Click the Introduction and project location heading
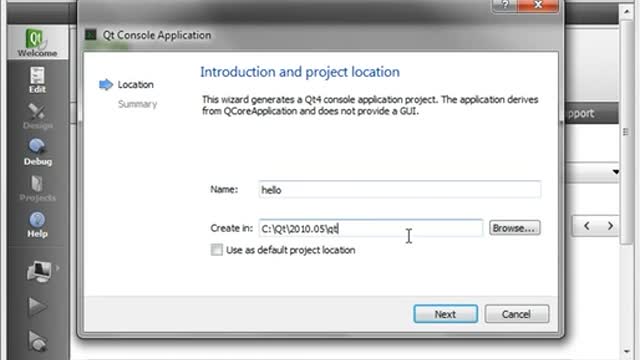640x360 pixels. coord(300,72)
